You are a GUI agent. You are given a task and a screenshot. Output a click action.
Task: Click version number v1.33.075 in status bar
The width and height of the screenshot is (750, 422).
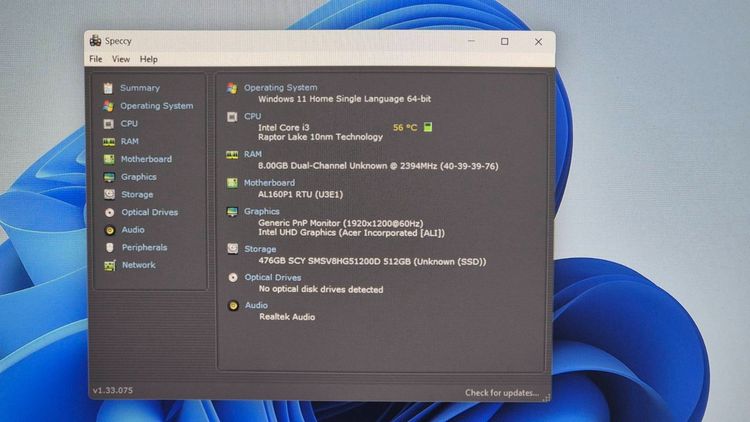[x=113, y=390]
